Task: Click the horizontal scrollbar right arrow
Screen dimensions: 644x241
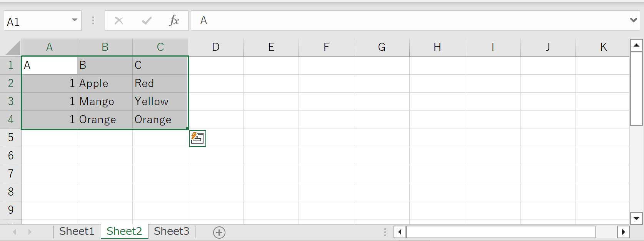Action: point(624,232)
